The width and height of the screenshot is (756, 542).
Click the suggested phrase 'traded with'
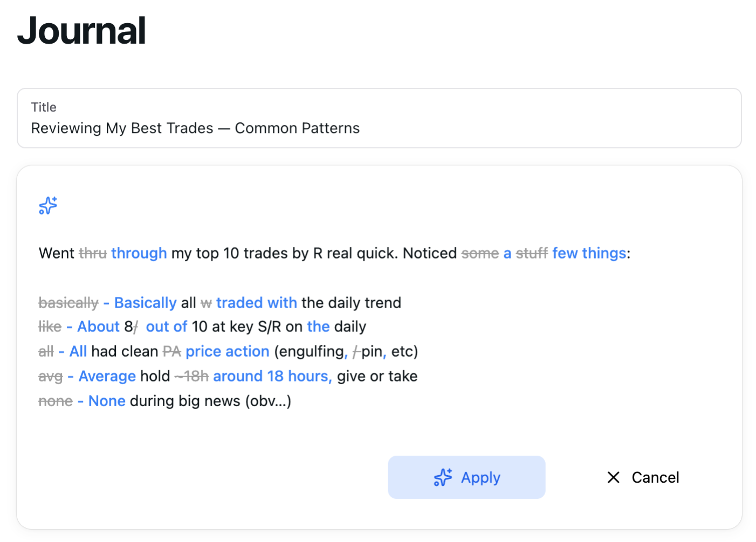[257, 303]
